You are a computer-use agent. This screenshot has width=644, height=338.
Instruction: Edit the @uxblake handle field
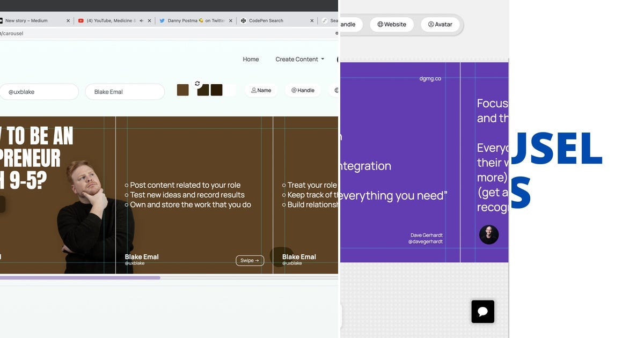[x=39, y=92]
